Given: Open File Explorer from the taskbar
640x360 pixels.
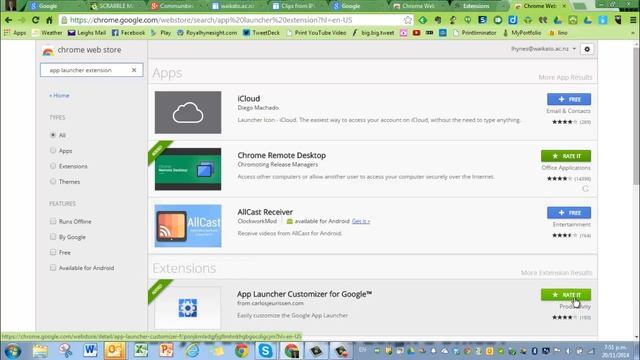Looking at the screenshot, I should click(40, 351).
